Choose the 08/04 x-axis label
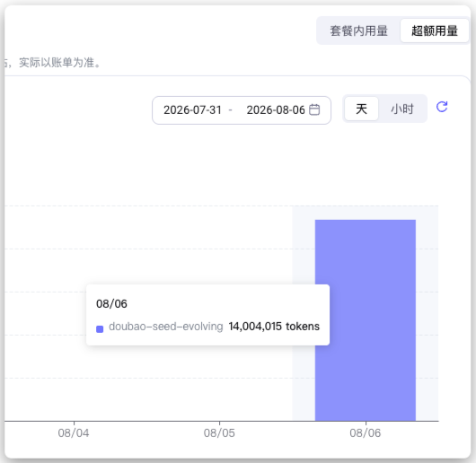The width and height of the screenshot is (476, 463). [x=74, y=433]
